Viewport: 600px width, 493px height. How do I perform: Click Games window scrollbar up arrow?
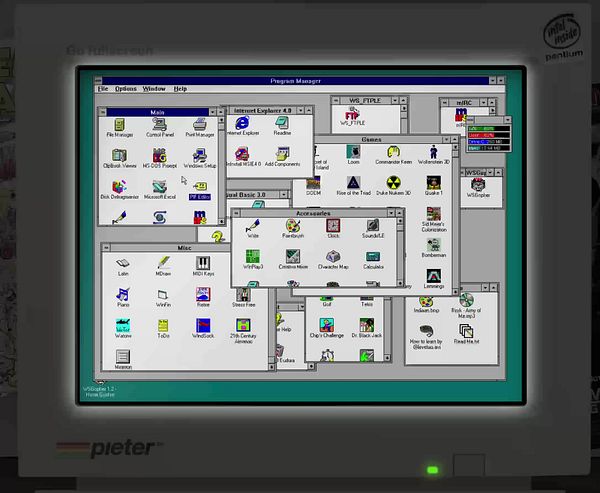tap(455, 147)
